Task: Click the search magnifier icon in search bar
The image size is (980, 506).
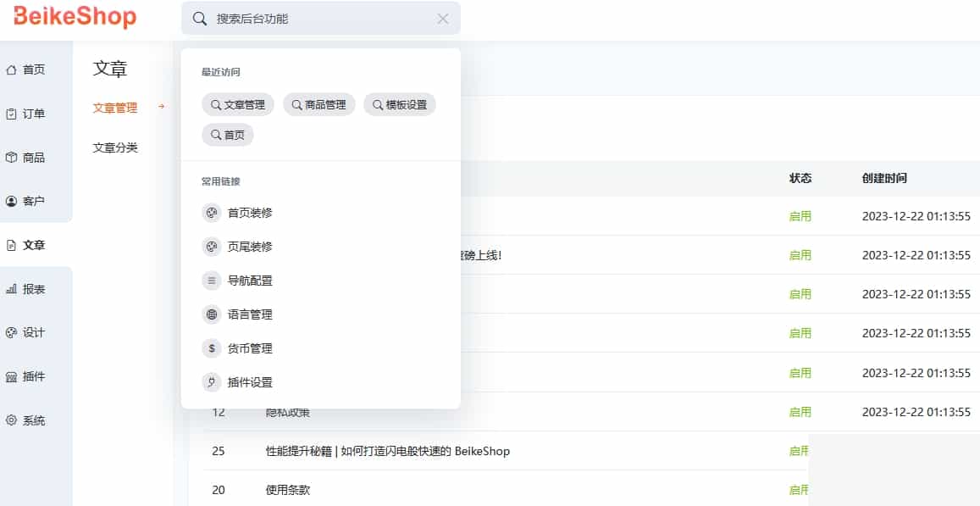Action: coord(199,19)
